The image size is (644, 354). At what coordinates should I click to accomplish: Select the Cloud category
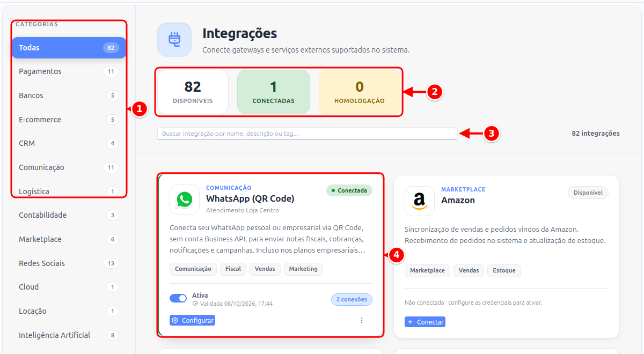(x=69, y=287)
